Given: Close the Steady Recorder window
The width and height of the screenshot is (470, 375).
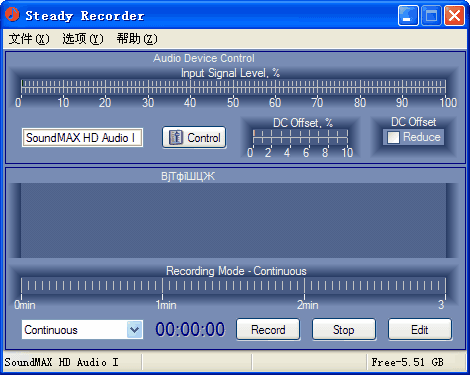Looking at the screenshot, I should pyautogui.click(x=454, y=15).
